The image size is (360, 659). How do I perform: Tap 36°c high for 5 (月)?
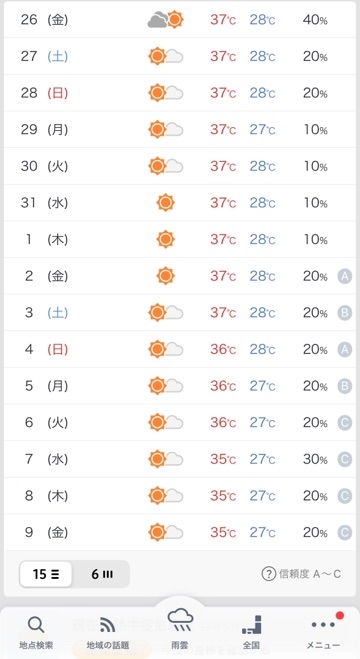click(x=223, y=386)
